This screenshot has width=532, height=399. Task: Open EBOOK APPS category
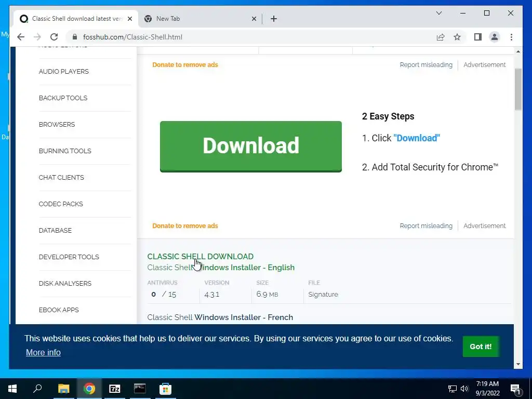click(x=59, y=310)
